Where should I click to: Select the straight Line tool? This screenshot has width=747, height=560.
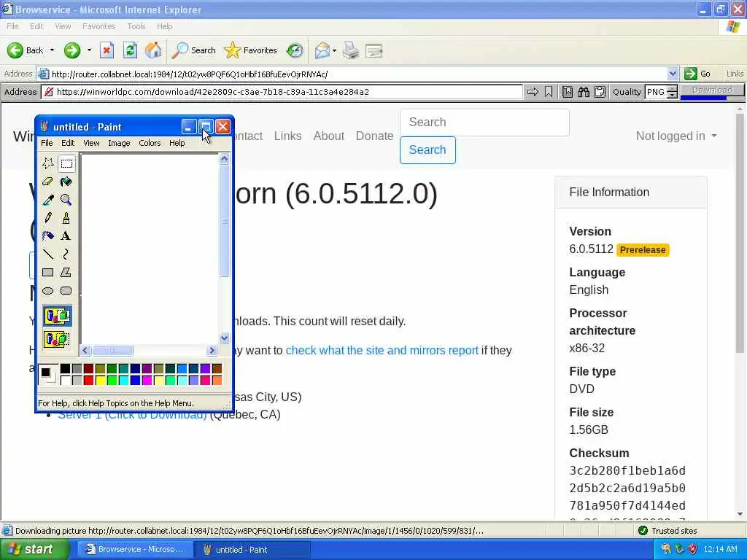tap(47, 254)
